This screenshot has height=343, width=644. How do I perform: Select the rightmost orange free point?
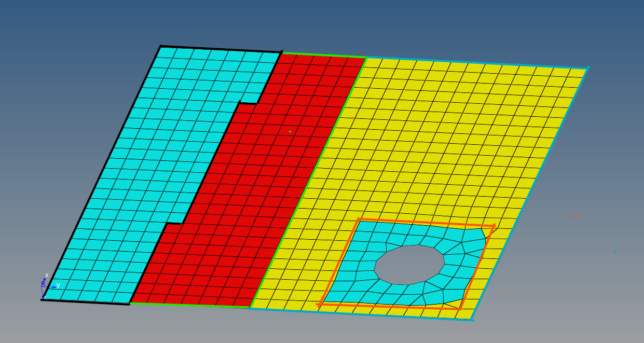click(578, 215)
